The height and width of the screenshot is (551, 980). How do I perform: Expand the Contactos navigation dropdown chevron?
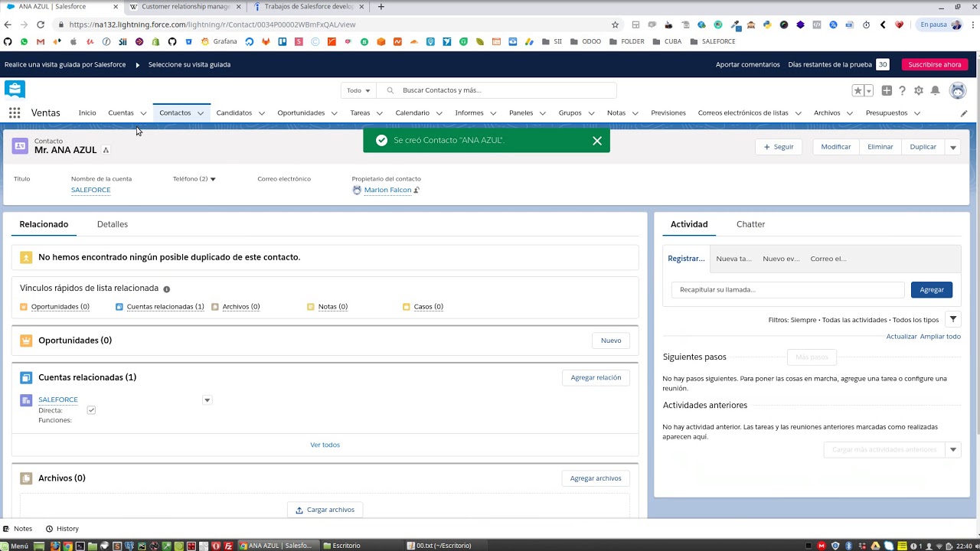tap(201, 113)
